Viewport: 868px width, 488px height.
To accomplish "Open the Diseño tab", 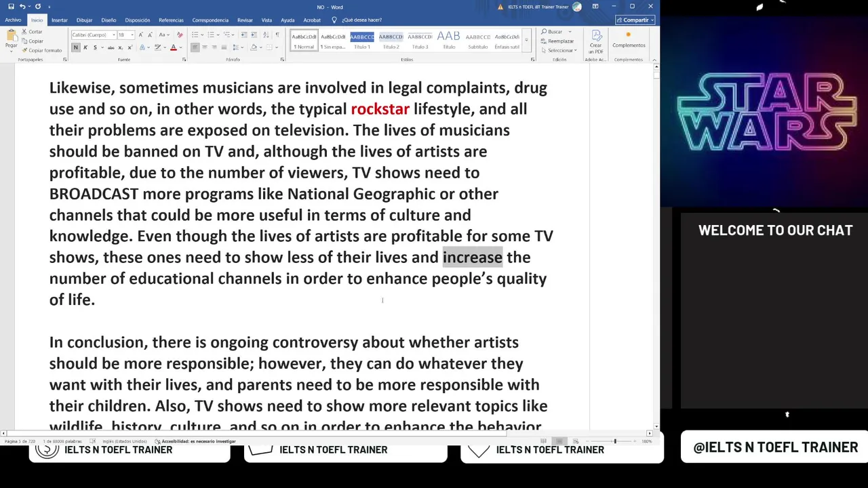I will 108,20.
